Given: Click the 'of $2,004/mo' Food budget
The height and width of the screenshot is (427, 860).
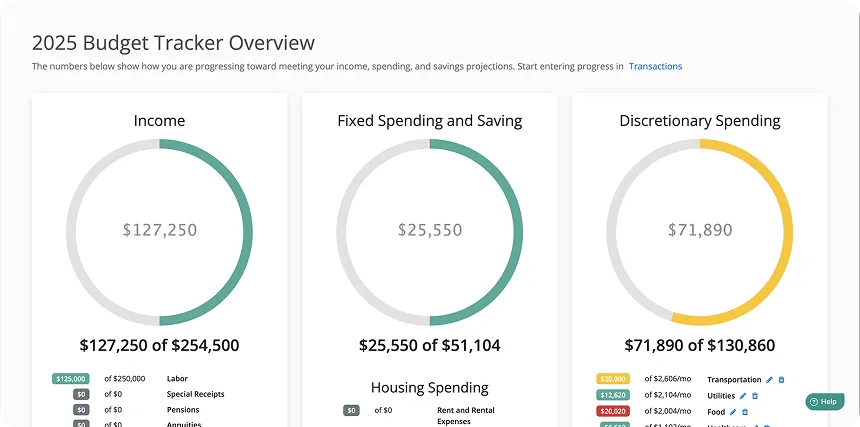Looking at the screenshot, I should (x=668, y=411).
